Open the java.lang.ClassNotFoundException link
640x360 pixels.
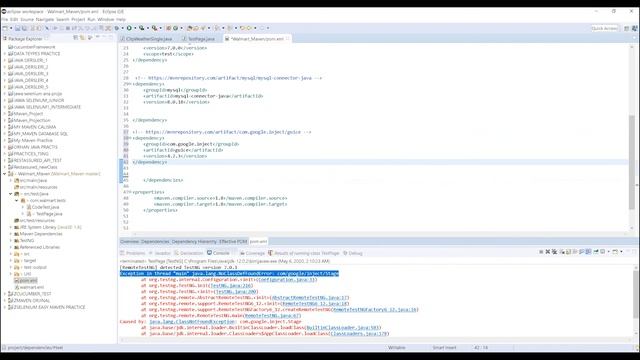coord(192,322)
